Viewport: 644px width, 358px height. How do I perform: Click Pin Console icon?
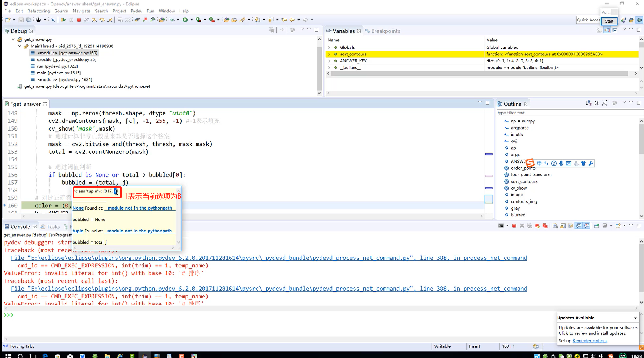pyautogui.click(x=597, y=226)
